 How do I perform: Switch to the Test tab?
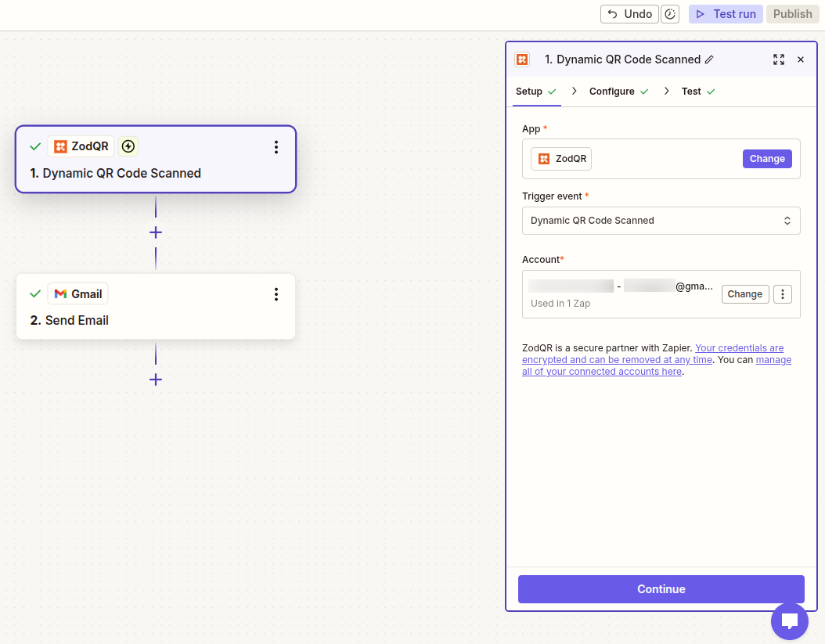tap(698, 92)
